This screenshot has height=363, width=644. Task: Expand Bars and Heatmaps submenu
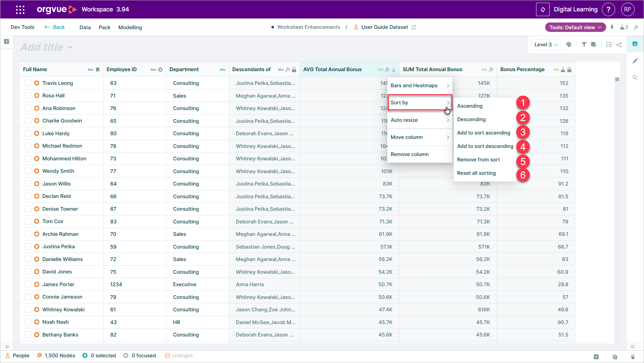click(420, 86)
